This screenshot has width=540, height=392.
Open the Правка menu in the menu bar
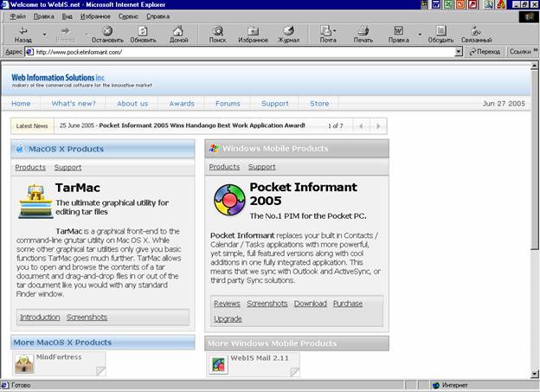click(44, 16)
